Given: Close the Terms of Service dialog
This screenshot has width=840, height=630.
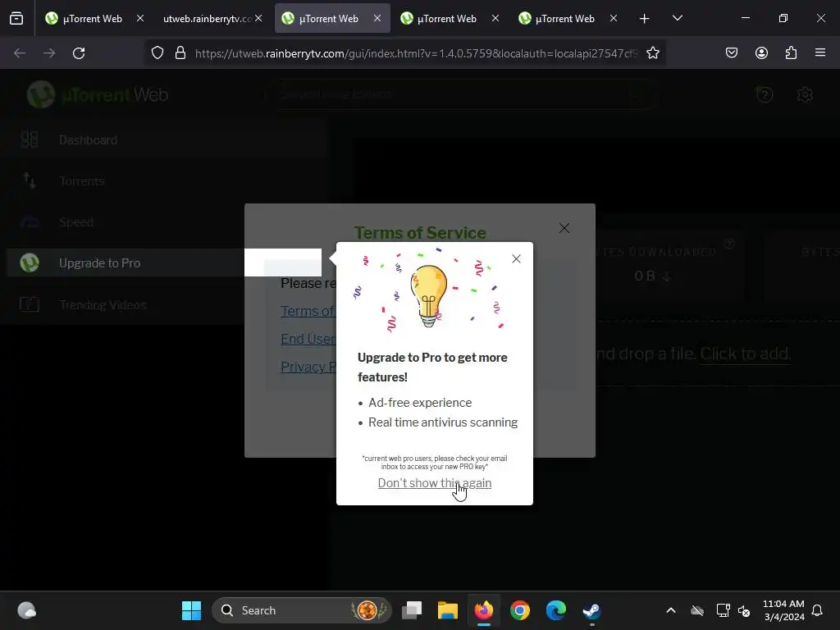Looking at the screenshot, I should (x=564, y=228).
